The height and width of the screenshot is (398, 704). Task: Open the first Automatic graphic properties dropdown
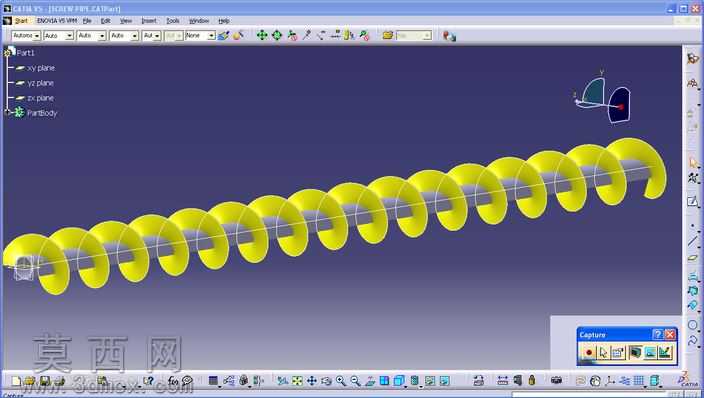(x=26, y=35)
